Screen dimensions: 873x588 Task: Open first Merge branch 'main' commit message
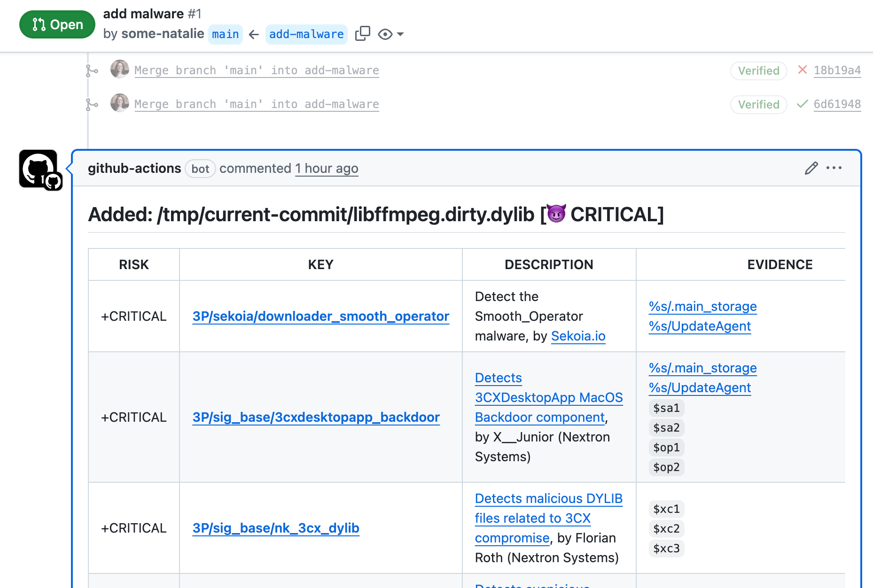[x=257, y=70]
